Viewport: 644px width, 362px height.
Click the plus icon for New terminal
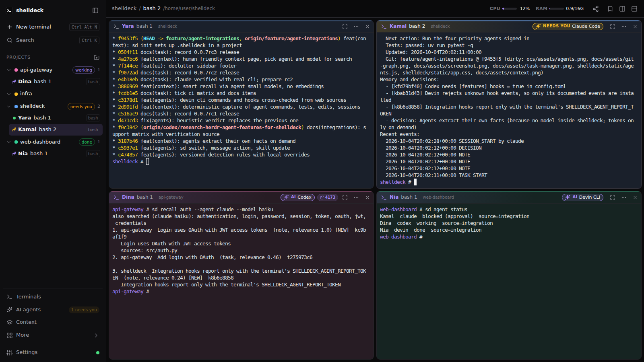coord(10,27)
